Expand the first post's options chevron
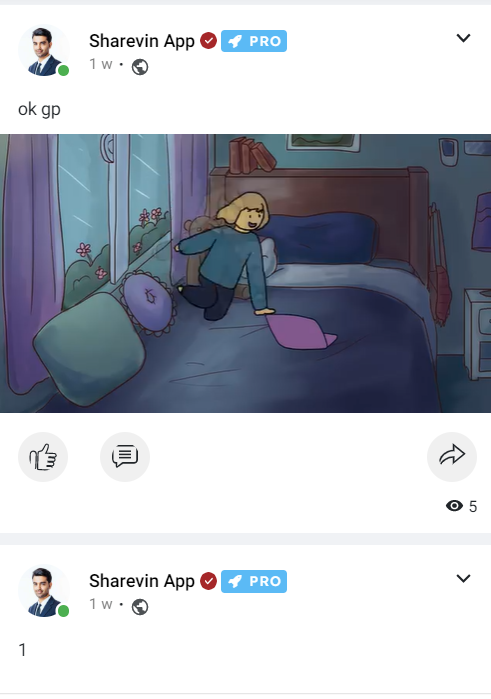 click(x=463, y=38)
